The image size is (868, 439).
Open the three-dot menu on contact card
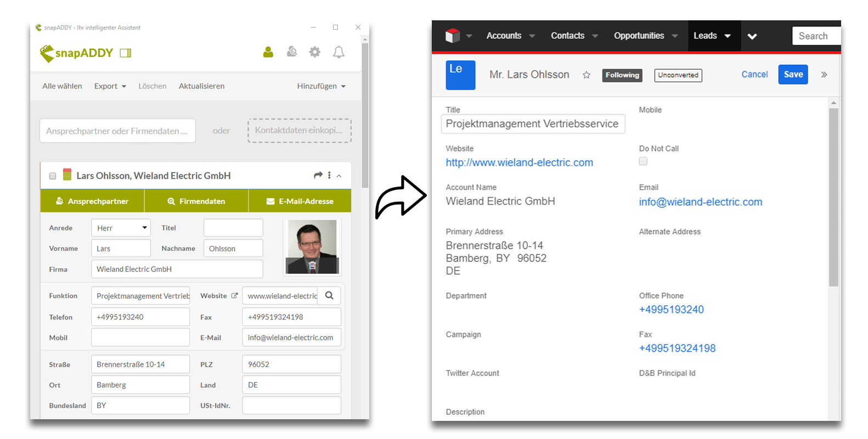tap(329, 175)
